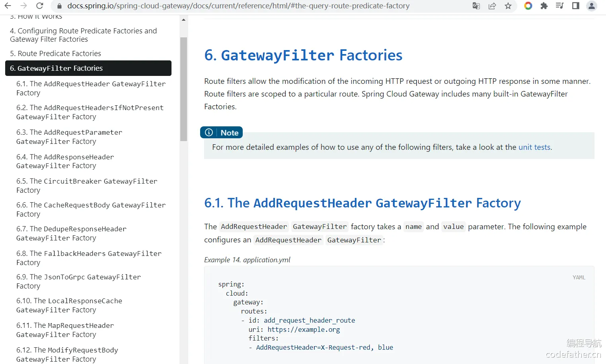The width and height of the screenshot is (606, 364).
Task: Click code line id: add_request_header_route
Action: (302, 320)
